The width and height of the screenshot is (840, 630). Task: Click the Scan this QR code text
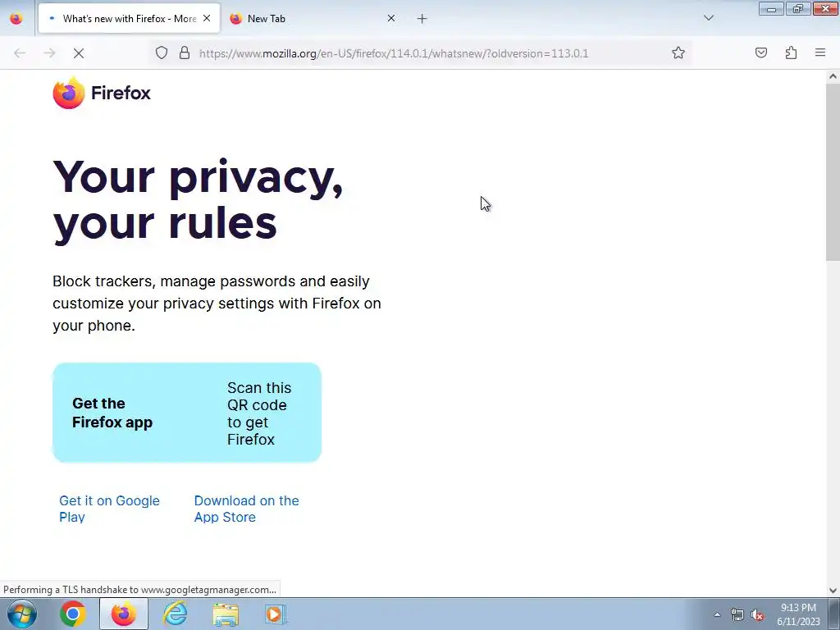(x=259, y=413)
